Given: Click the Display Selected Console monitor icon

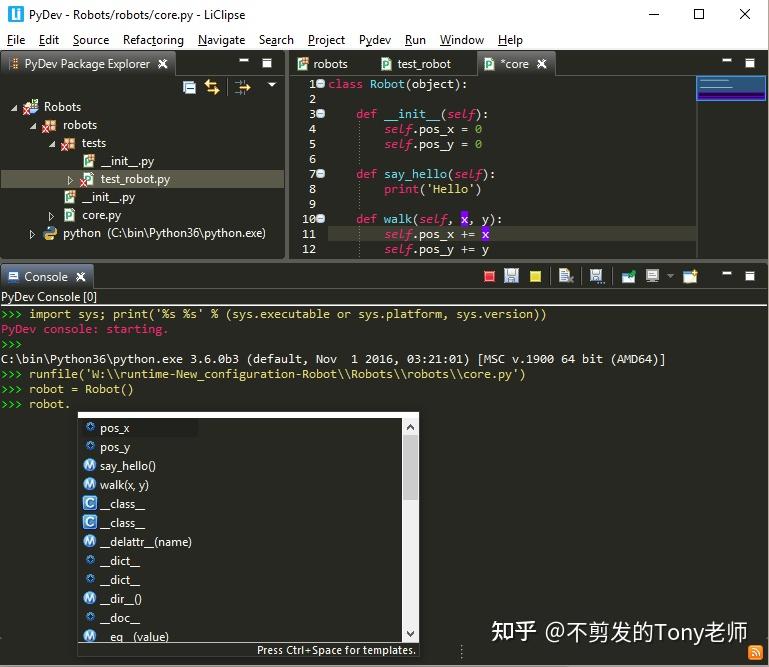Looking at the screenshot, I should click(x=652, y=276).
